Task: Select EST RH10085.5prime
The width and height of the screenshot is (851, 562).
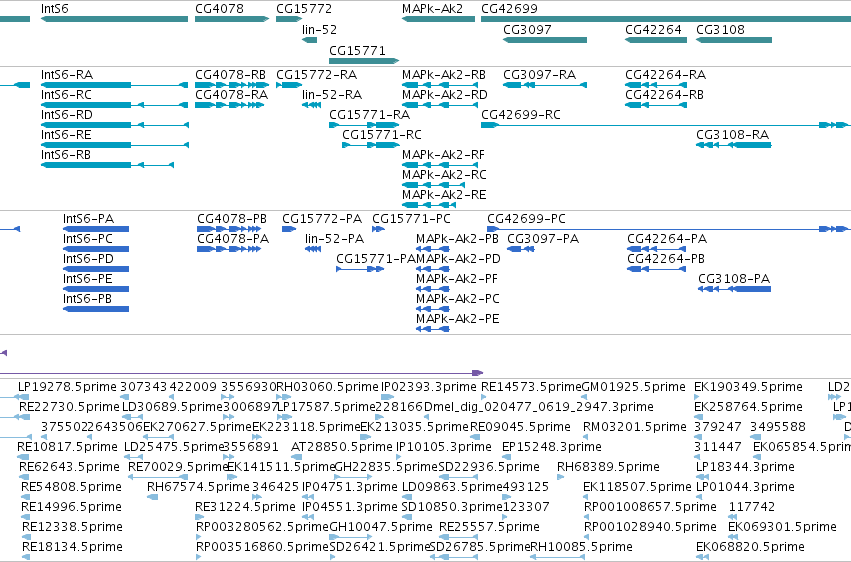Action: (581, 547)
